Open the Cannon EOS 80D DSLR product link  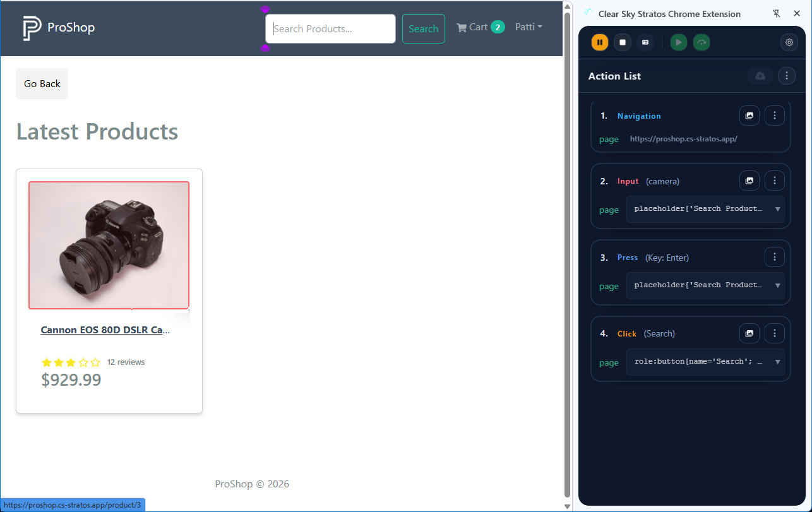(x=105, y=330)
